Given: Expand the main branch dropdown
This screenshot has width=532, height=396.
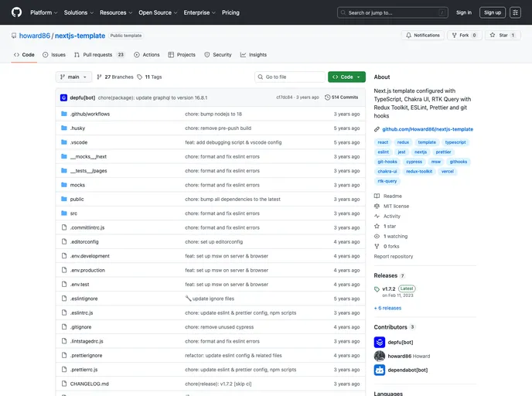Looking at the screenshot, I should coord(74,77).
